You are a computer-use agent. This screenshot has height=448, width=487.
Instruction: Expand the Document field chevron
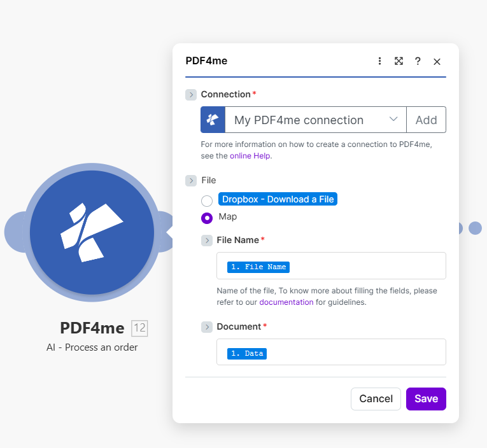207,327
